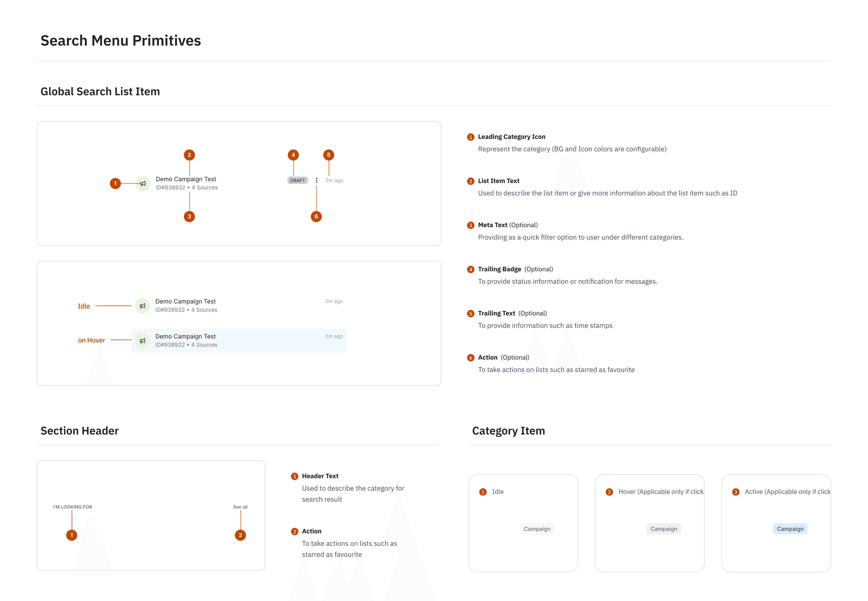The image size is (868, 601).
Task: Click the on Hover orange label
Action: pyautogui.click(x=92, y=340)
